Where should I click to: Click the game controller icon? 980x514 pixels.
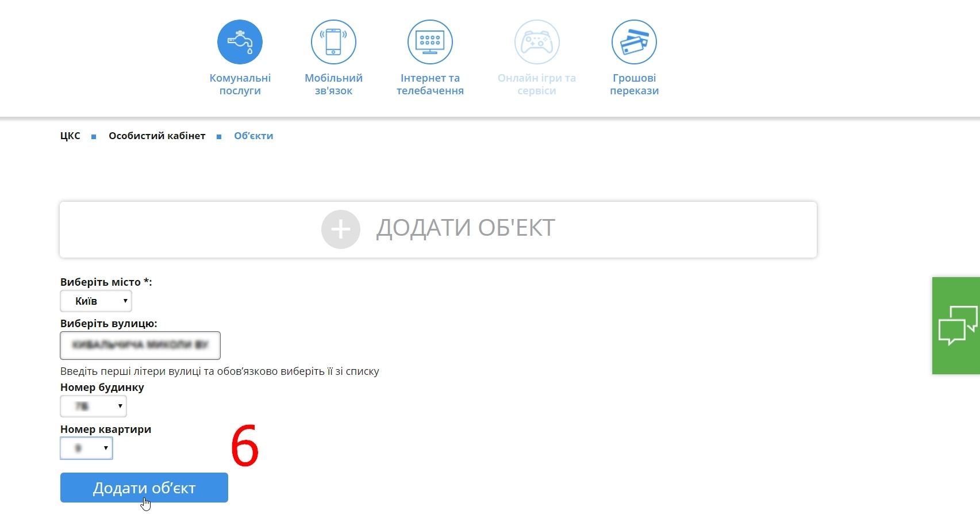pyautogui.click(x=537, y=42)
